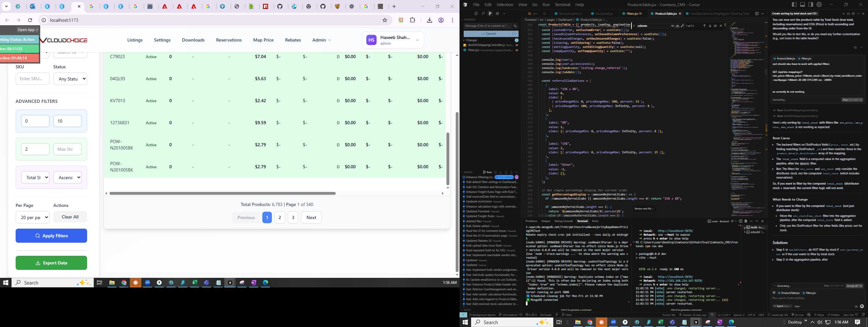
Task: Click the Open App badge
Action: click(x=28, y=30)
